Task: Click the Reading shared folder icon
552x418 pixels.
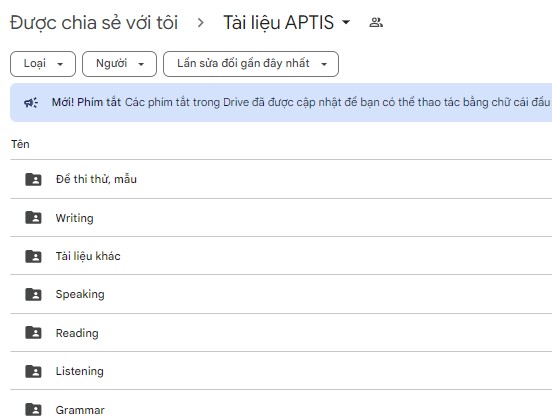Action: (33, 333)
